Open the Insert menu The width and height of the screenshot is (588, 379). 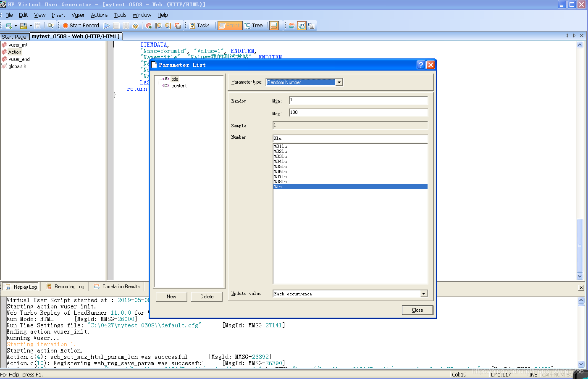[x=58, y=15]
